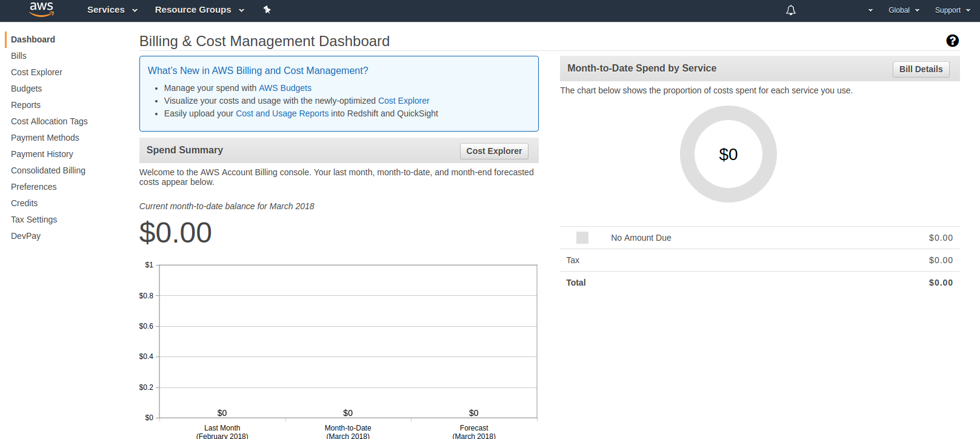Open the notifications bell icon

791,10
